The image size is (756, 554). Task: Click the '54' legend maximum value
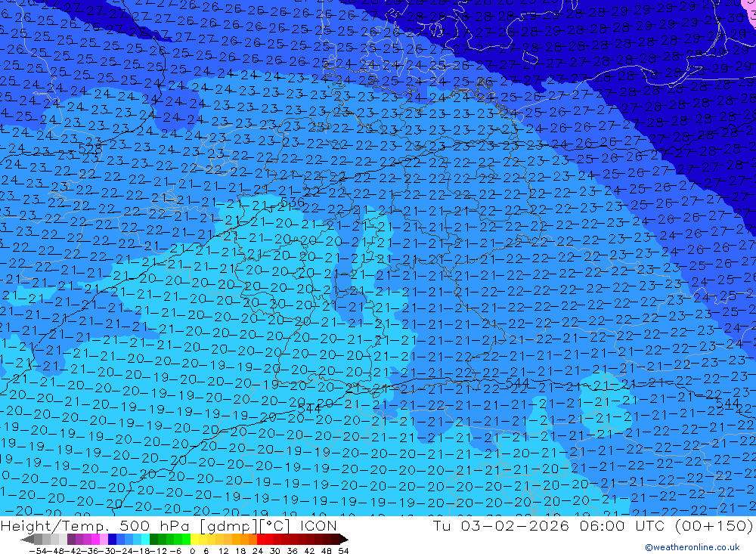[x=343, y=551]
